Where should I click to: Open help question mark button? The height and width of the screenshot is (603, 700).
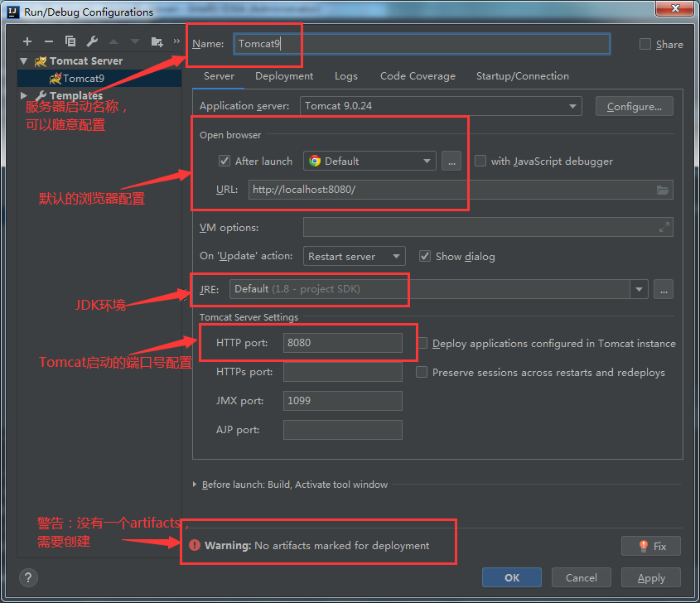click(28, 577)
